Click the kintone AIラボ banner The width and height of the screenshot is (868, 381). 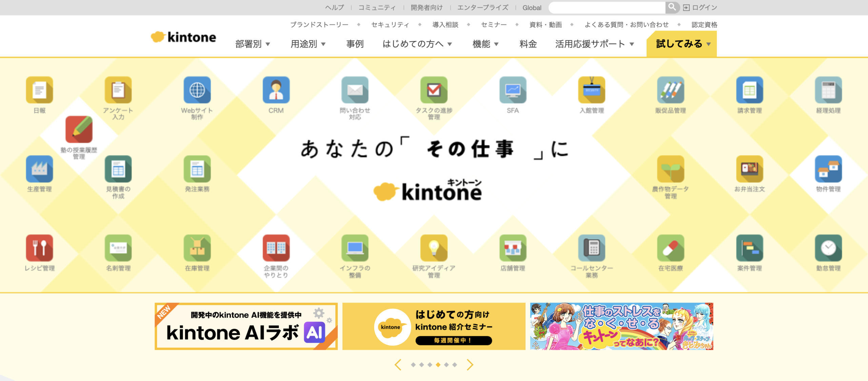(x=246, y=326)
